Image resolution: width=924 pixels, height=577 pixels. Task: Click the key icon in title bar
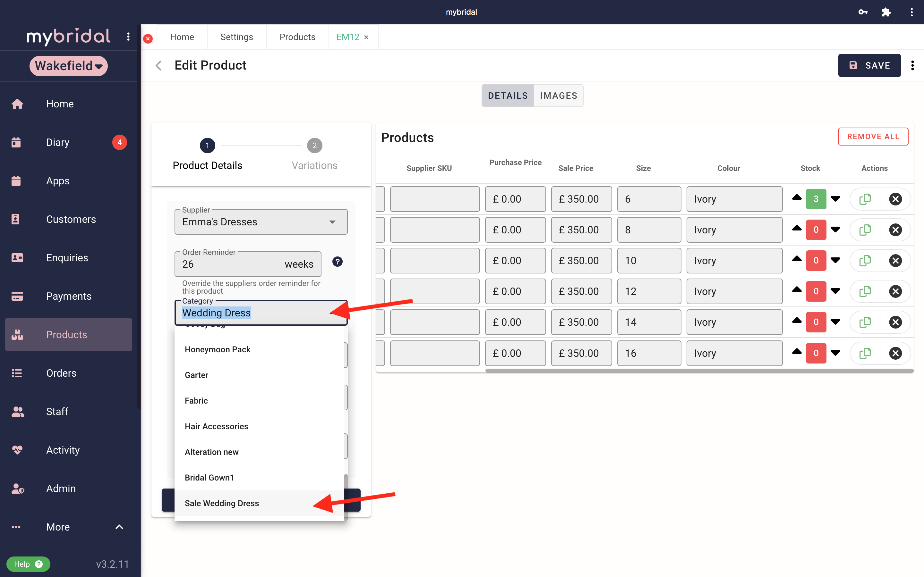pyautogui.click(x=862, y=12)
